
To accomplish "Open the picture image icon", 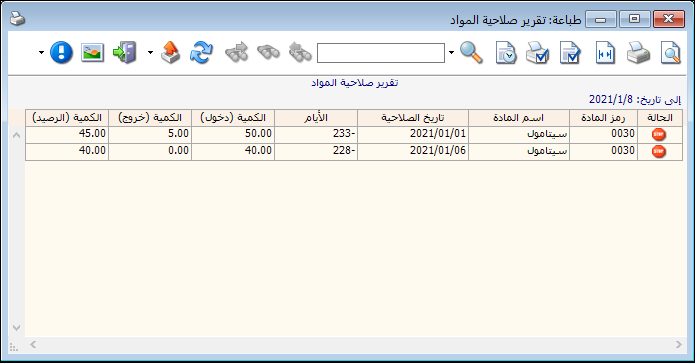I will click(93, 53).
